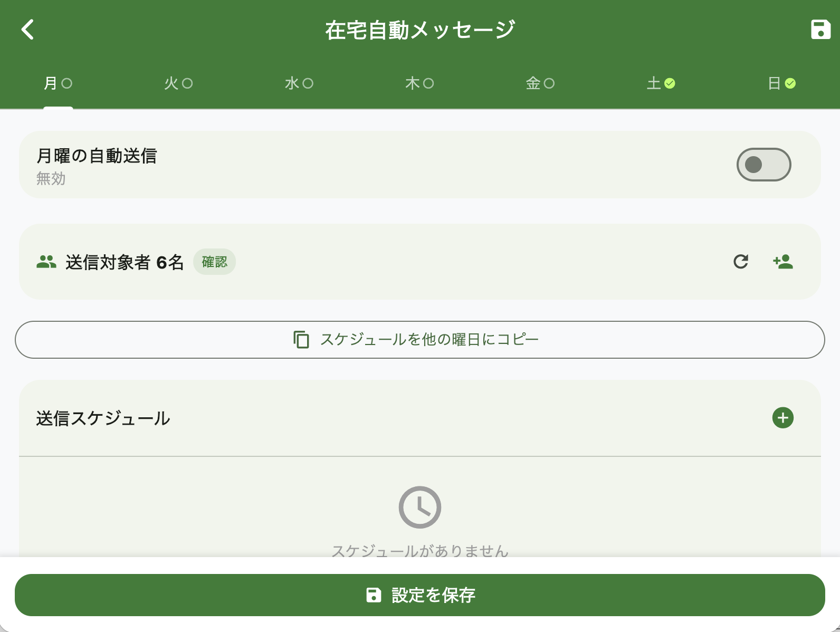Click the status circle next to 日
The image size is (840, 632).
click(790, 82)
